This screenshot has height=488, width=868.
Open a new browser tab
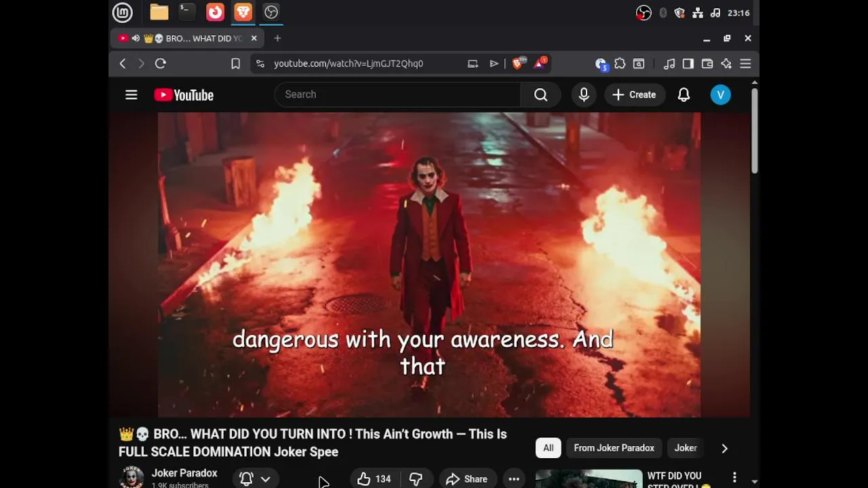pos(277,39)
